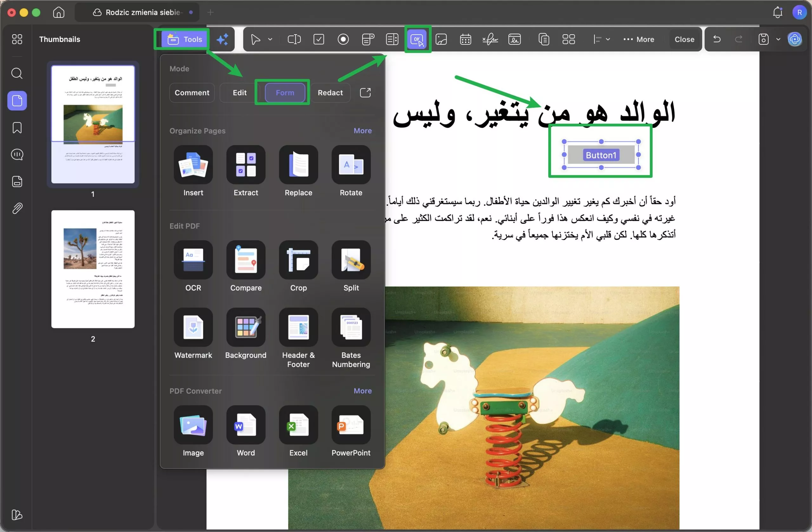Switch to Comment mode

(192, 93)
